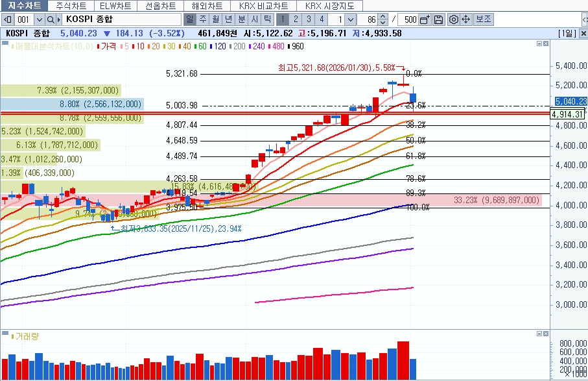588x381 pixels.
Task: Maximize the price chart pane with small square icon
Action: click(x=537, y=44)
